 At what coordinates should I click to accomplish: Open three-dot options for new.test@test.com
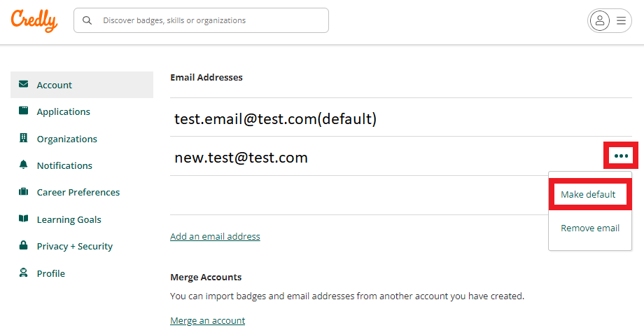pyautogui.click(x=621, y=156)
